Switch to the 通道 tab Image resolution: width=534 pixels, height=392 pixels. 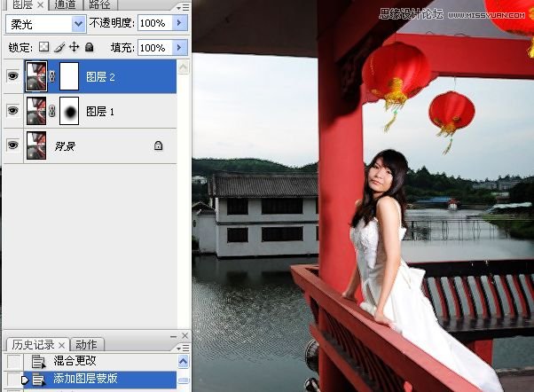(65, 4)
